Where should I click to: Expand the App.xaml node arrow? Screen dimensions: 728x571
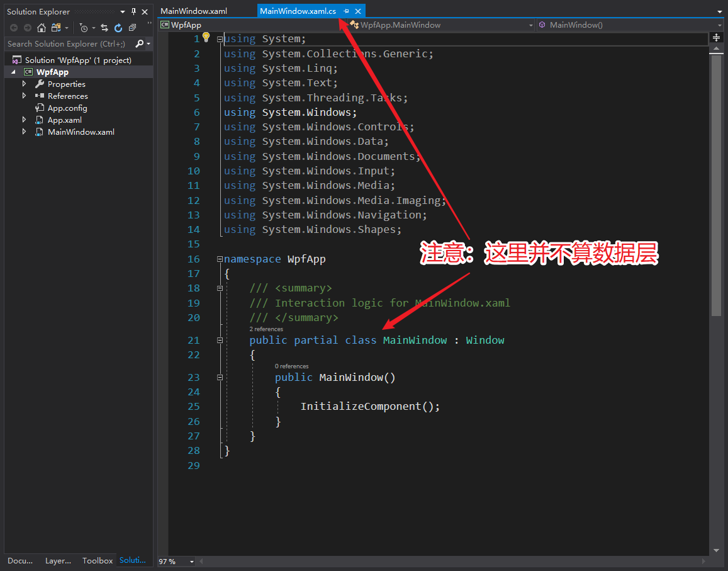click(24, 120)
